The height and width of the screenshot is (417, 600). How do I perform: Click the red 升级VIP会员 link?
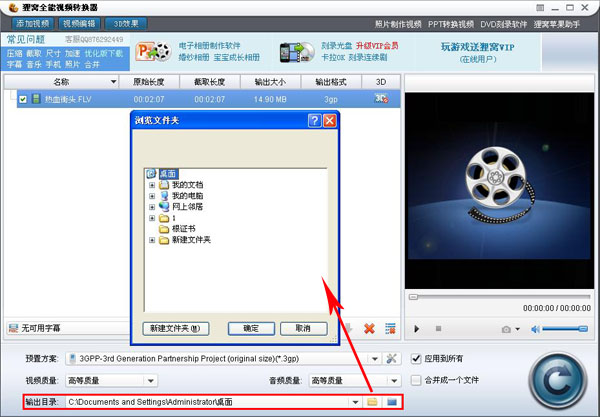pyautogui.click(x=377, y=46)
